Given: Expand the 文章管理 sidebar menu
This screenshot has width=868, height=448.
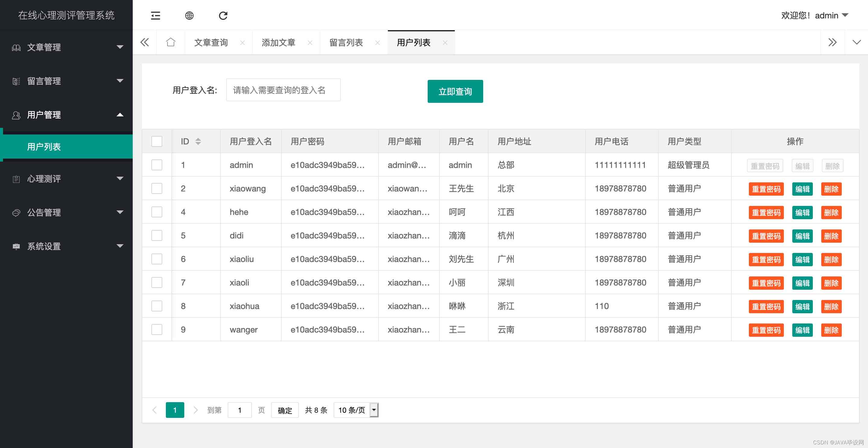Looking at the screenshot, I should 66,47.
